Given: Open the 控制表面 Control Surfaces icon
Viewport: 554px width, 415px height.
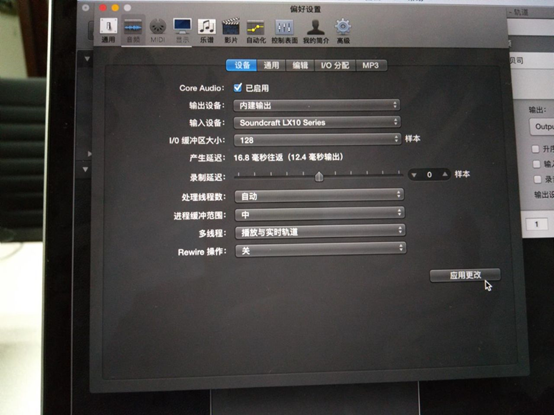Looking at the screenshot, I should click(284, 31).
